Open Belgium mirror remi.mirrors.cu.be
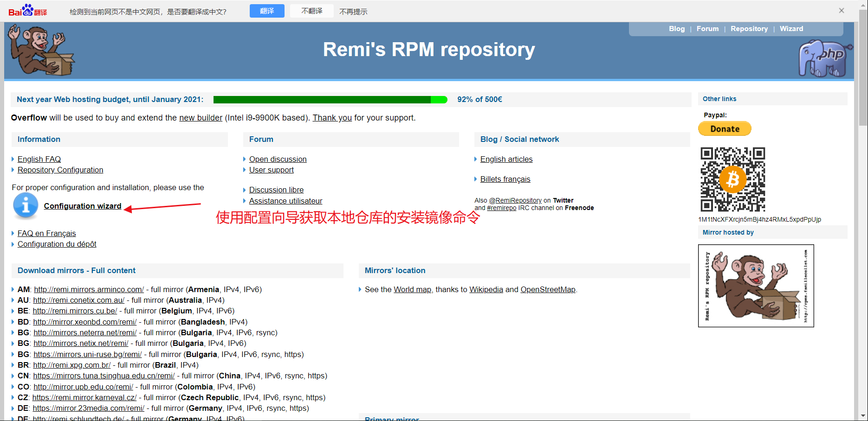This screenshot has width=868, height=421. (x=75, y=311)
